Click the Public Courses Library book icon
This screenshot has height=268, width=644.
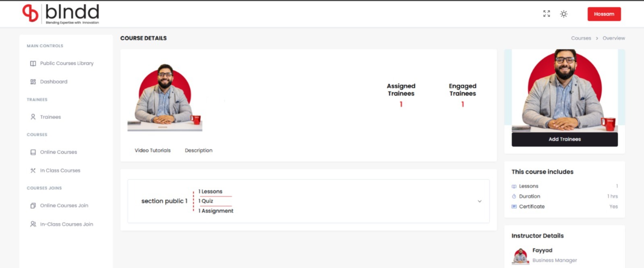click(33, 64)
